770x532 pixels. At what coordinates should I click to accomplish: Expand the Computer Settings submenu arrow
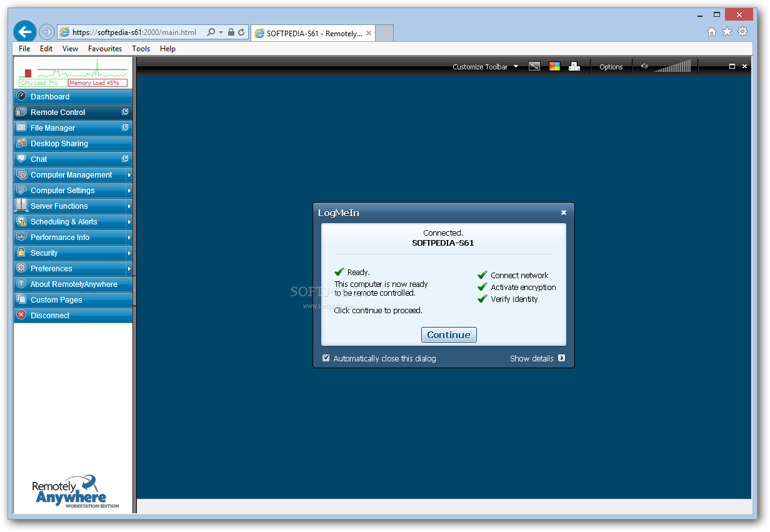click(x=129, y=191)
